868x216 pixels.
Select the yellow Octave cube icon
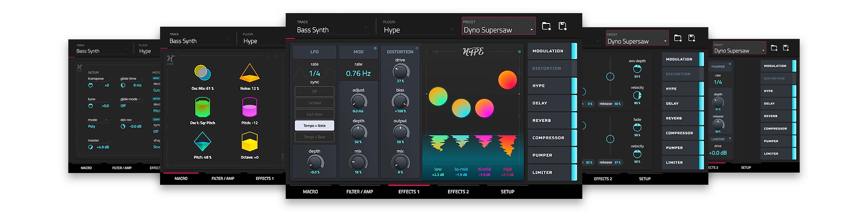point(250,142)
